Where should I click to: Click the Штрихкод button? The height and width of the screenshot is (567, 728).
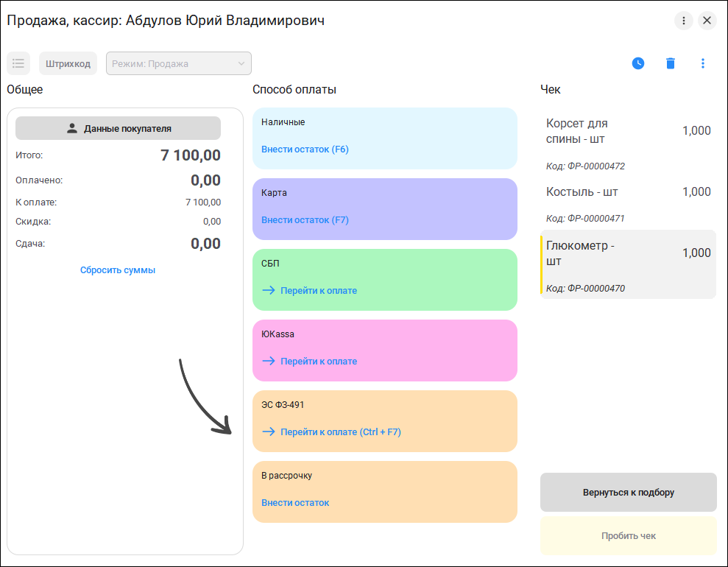pyautogui.click(x=68, y=63)
